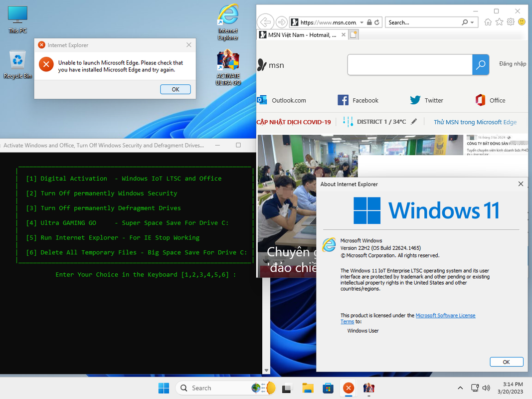Screen dimensions: 532x399
Task: Click option [6] Delete All Temporary Files
Action: coord(137,252)
